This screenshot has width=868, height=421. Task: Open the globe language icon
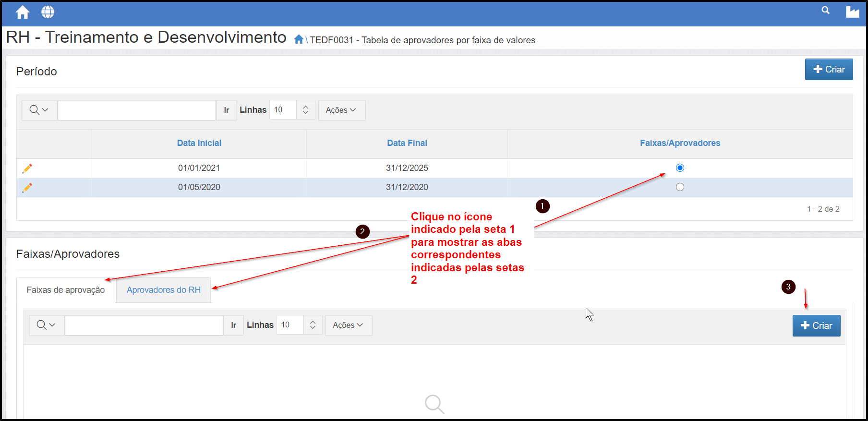[x=48, y=12]
